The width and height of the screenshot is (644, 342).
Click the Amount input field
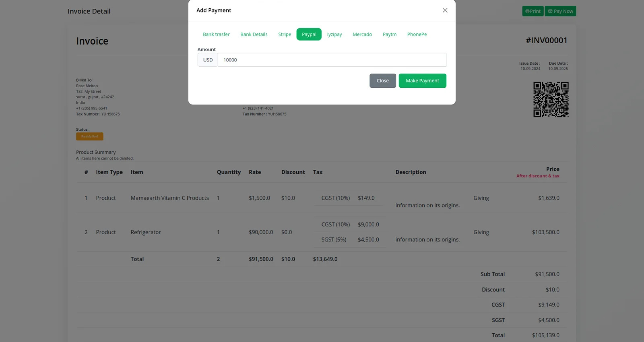coord(332,60)
